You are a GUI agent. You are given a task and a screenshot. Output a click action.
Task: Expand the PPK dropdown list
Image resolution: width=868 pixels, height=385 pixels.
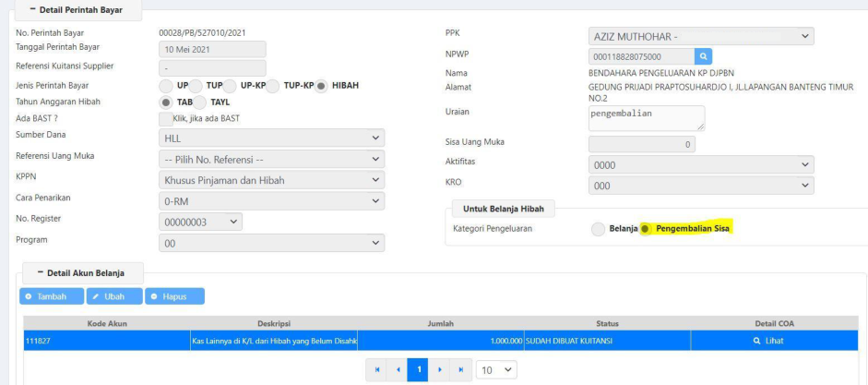tap(701, 36)
